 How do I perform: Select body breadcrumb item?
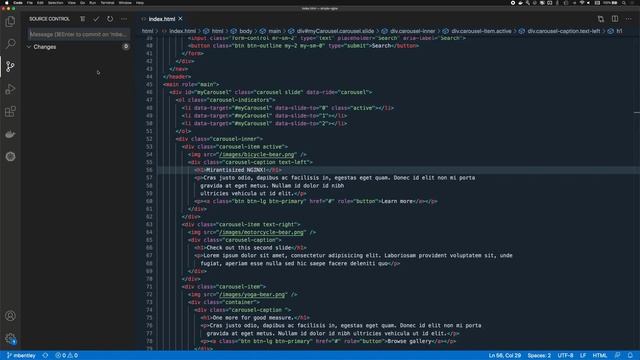[x=246, y=31]
